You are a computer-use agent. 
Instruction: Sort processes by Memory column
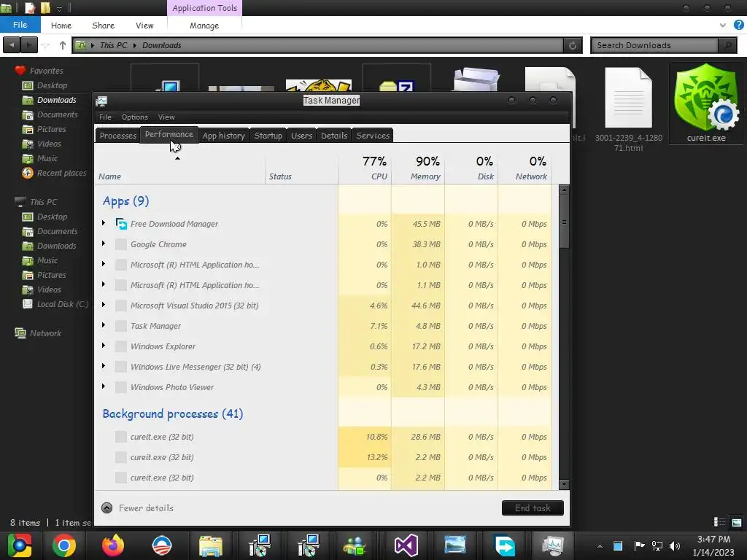[418, 168]
